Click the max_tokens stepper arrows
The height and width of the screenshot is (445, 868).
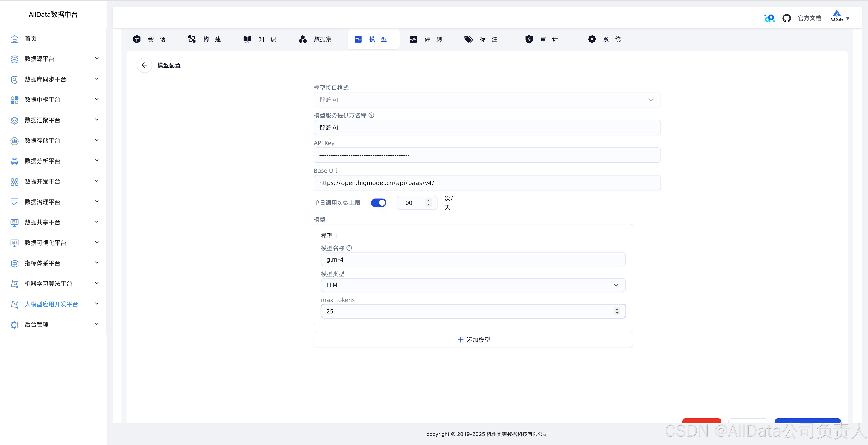[x=617, y=311]
